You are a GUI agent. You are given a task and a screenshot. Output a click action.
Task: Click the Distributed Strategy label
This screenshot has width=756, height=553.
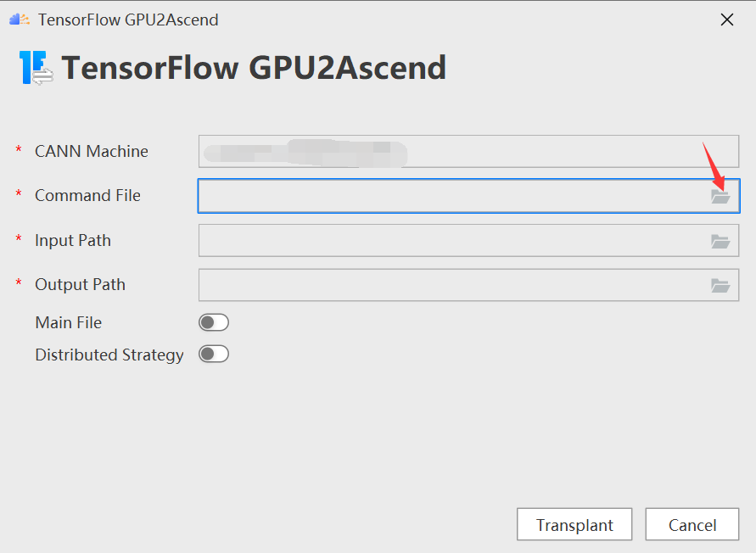point(109,355)
